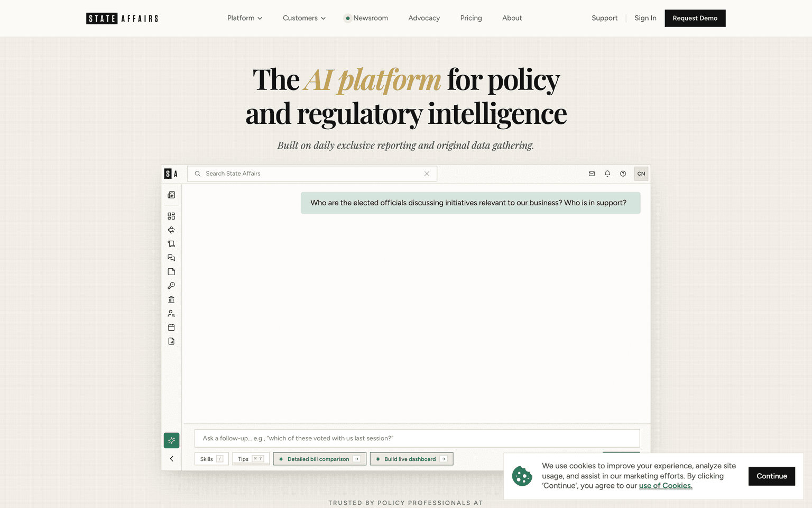Accept cookies with Continue button
The height and width of the screenshot is (508, 812).
[x=772, y=476]
